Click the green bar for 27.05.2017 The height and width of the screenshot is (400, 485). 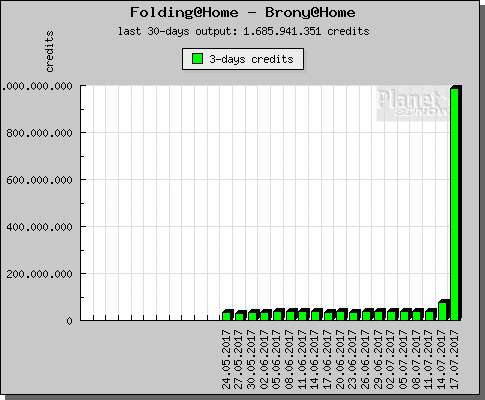pos(239,317)
